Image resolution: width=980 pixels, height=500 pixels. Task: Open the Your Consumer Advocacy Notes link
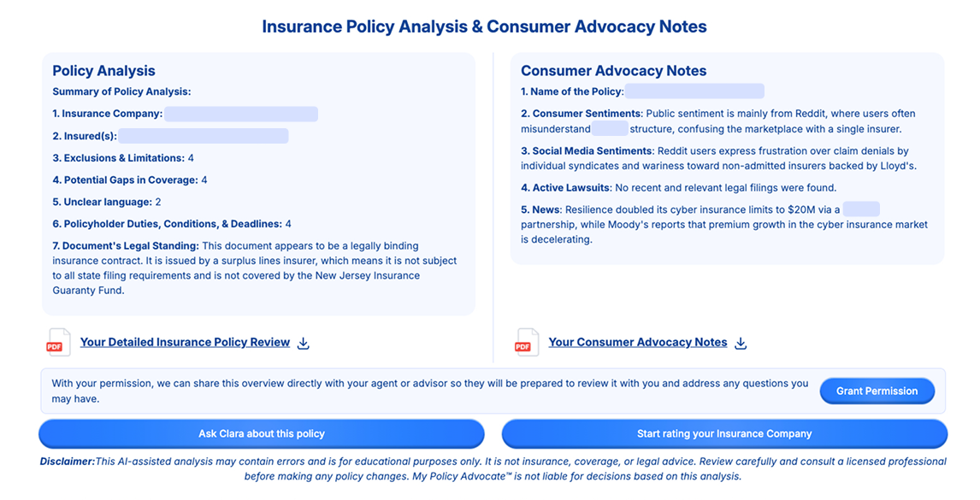click(x=637, y=342)
